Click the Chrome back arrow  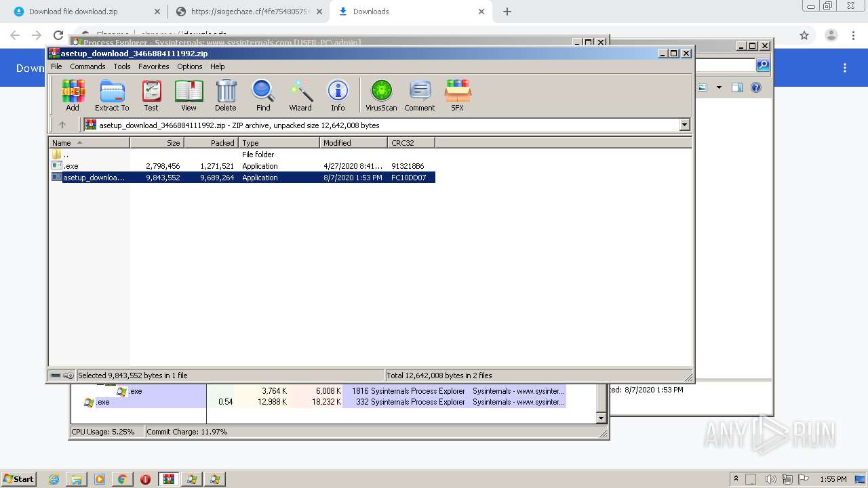15,35
